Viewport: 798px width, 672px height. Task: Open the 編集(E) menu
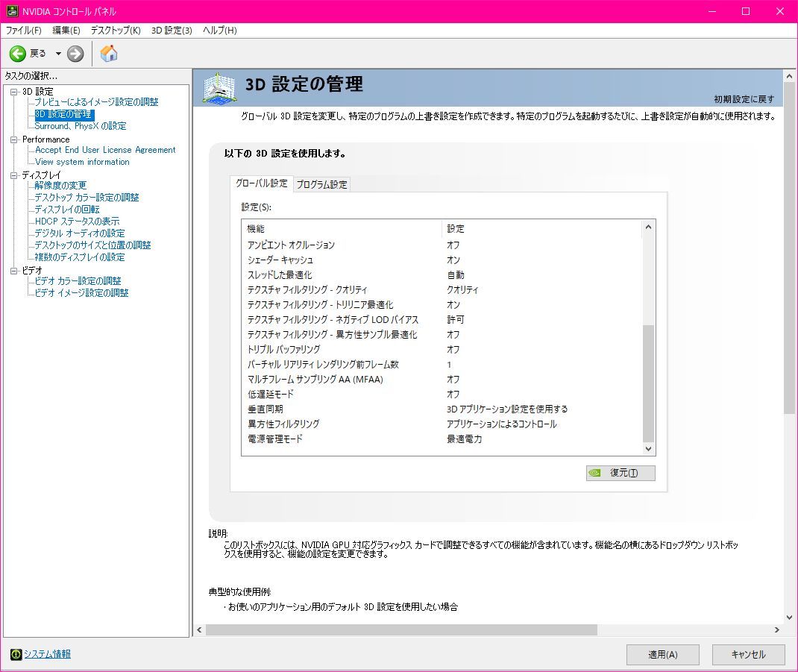(66, 31)
